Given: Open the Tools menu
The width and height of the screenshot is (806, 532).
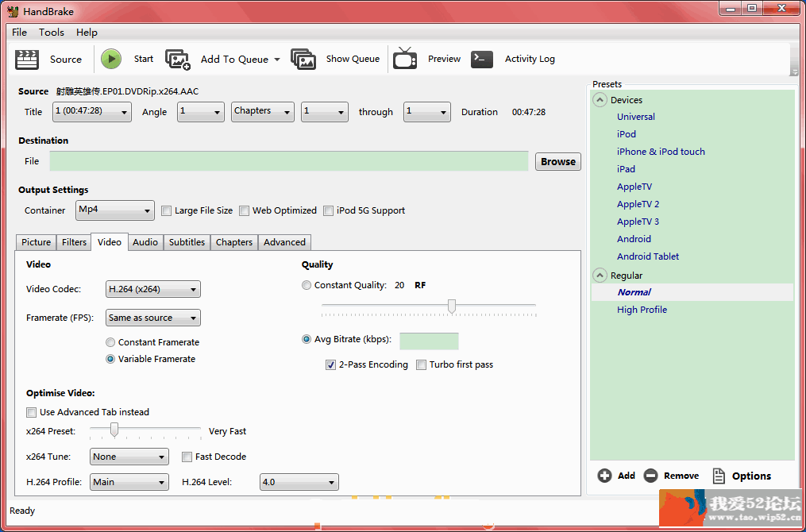Looking at the screenshot, I should click(x=52, y=32).
